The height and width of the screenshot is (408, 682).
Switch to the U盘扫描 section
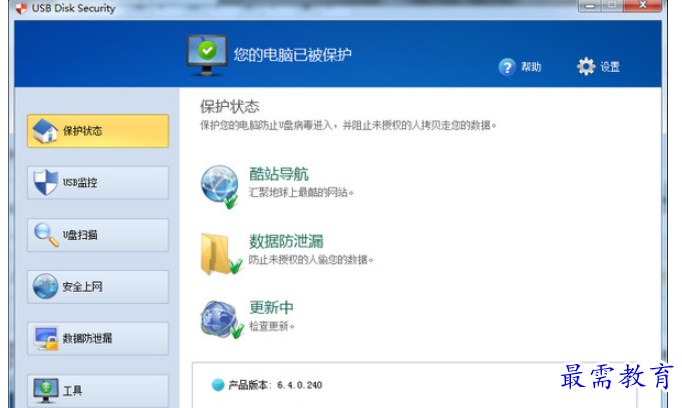tap(98, 235)
